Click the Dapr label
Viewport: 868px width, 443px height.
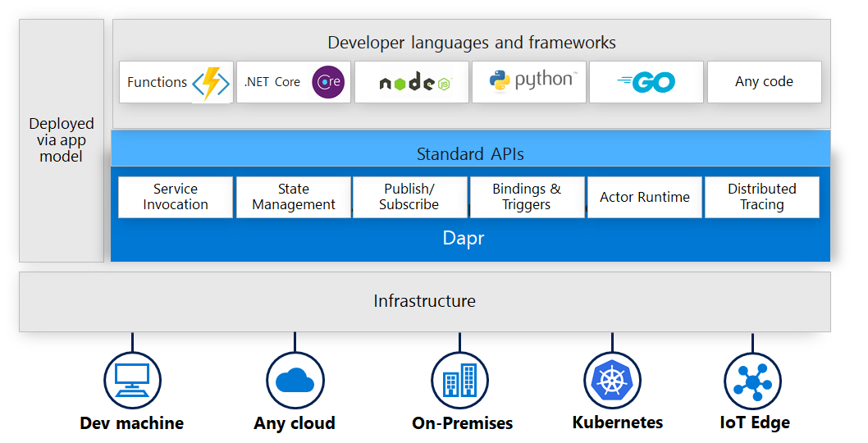coord(464,238)
